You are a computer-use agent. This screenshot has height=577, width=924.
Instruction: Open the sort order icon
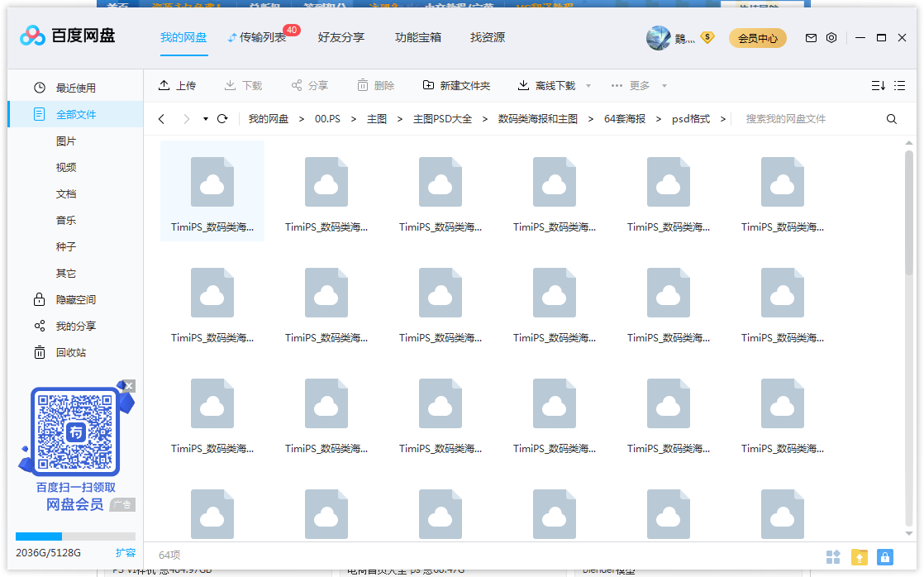click(x=878, y=85)
